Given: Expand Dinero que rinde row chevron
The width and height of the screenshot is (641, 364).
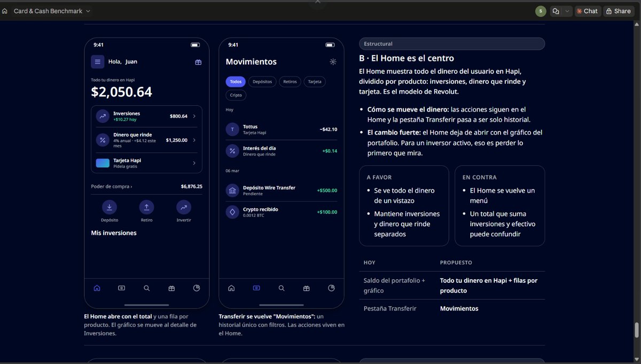Looking at the screenshot, I should pos(194,140).
